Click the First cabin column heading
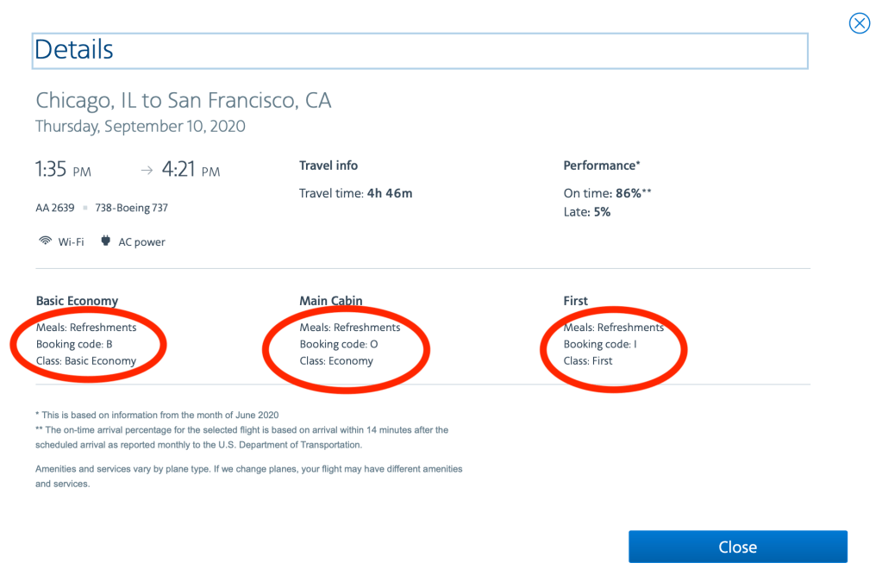The height and width of the screenshot is (588, 882). [x=575, y=301]
